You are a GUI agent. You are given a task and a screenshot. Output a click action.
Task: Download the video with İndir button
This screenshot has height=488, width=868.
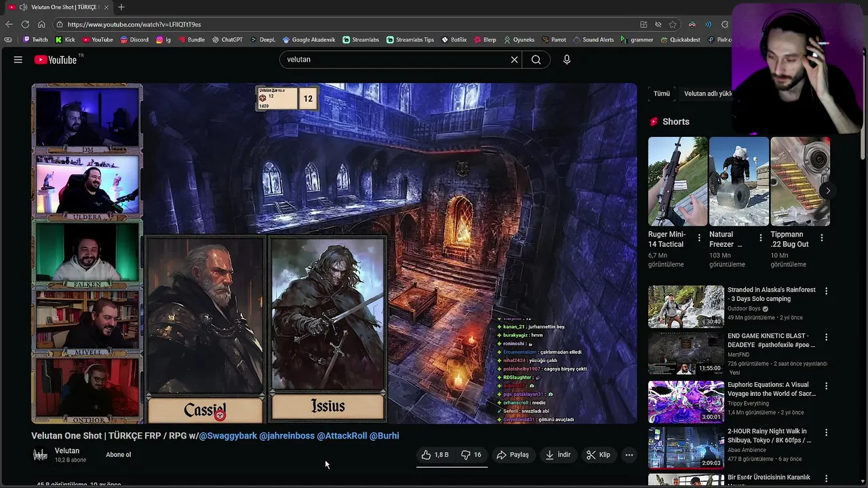[558, 455]
